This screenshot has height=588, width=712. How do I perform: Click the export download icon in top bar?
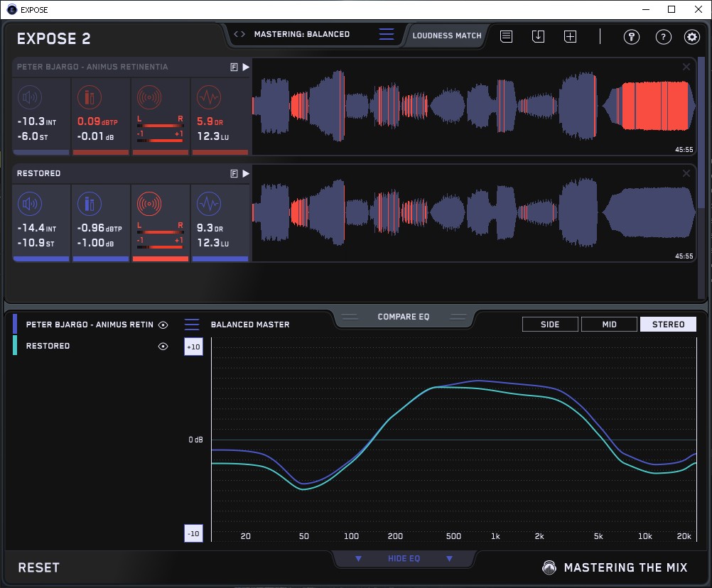point(538,36)
